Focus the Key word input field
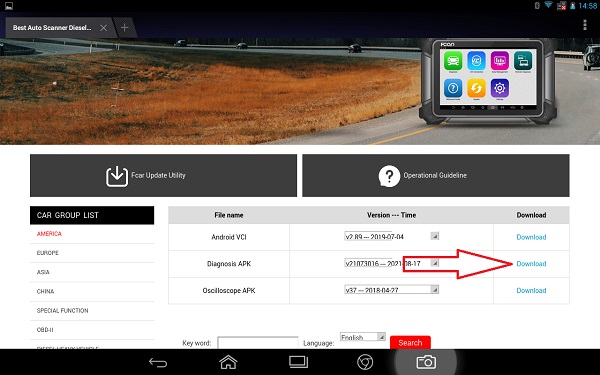Screen dimensions: 600x375 258,343
